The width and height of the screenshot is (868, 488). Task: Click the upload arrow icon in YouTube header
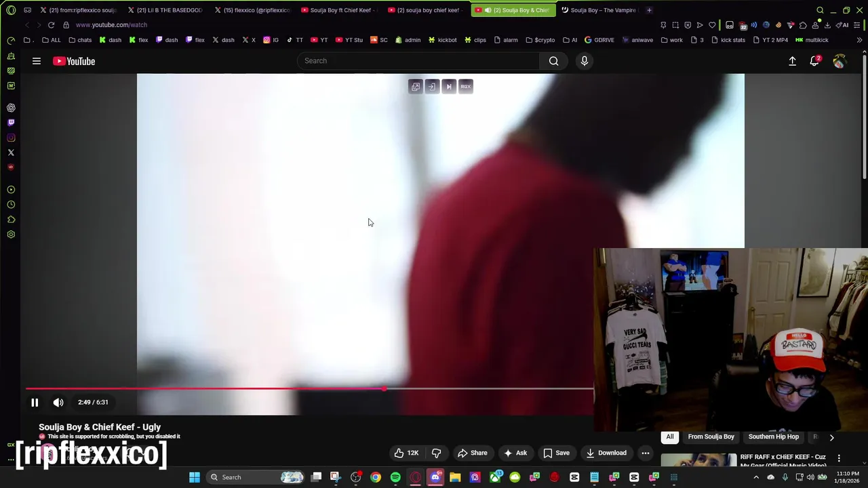click(x=792, y=61)
